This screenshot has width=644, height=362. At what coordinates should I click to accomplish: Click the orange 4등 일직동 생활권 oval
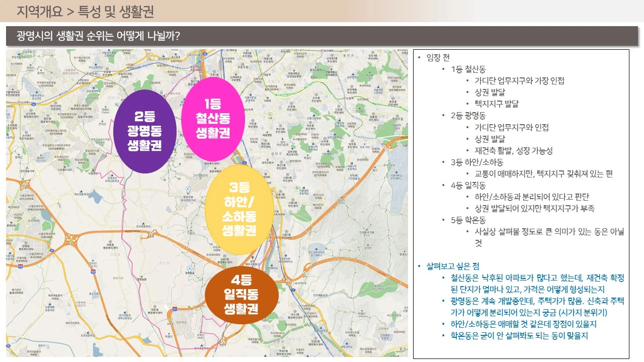pos(242,294)
